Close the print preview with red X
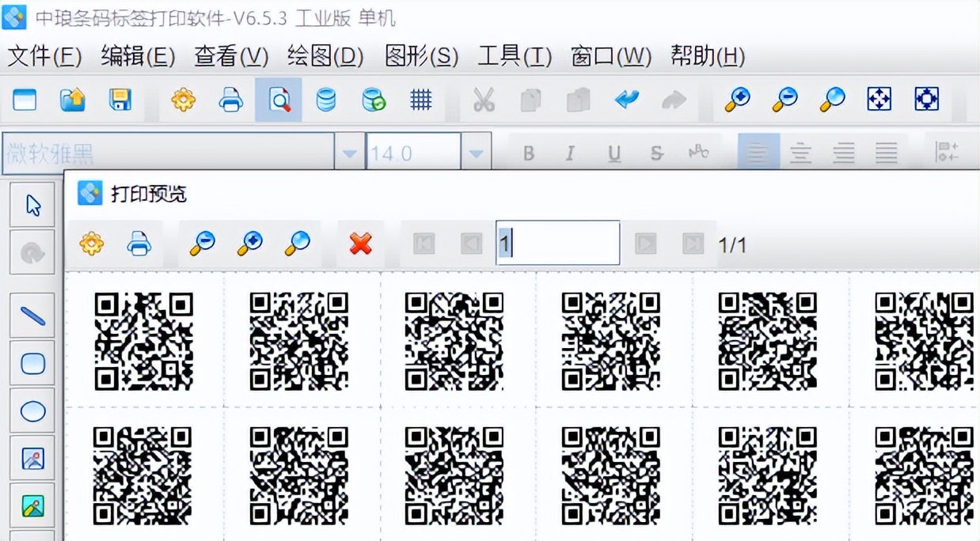This screenshot has height=541, width=980. [x=360, y=244]
